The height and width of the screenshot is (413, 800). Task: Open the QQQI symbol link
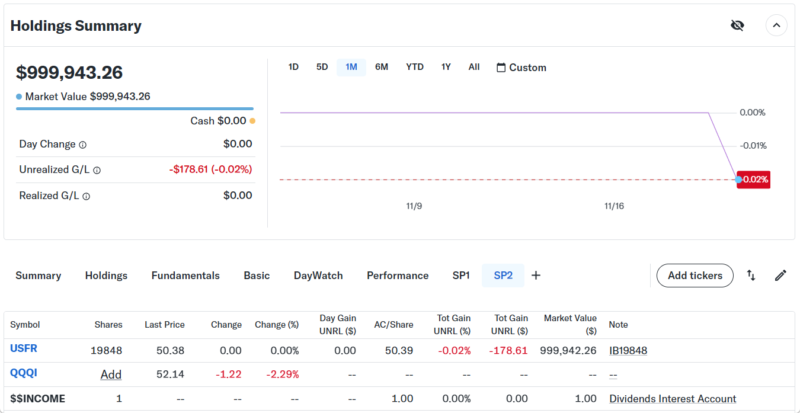pyautogui.click(x=24, y=374)
